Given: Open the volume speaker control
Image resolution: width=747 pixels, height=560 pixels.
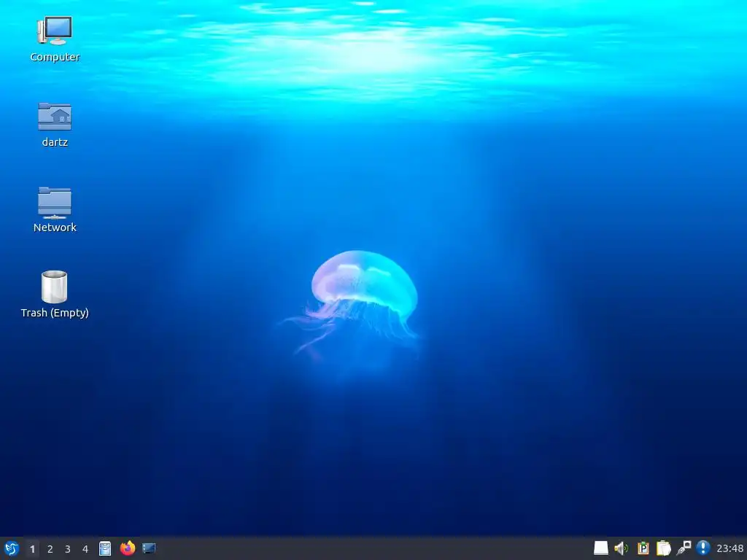Looking at the screenshot, I should 622,548.
